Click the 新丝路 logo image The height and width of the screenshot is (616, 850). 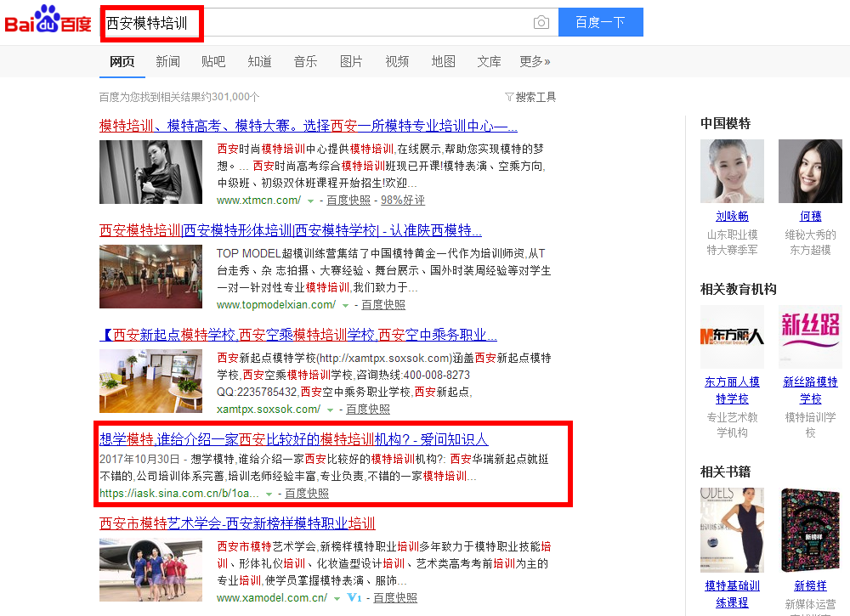(810, 337)
